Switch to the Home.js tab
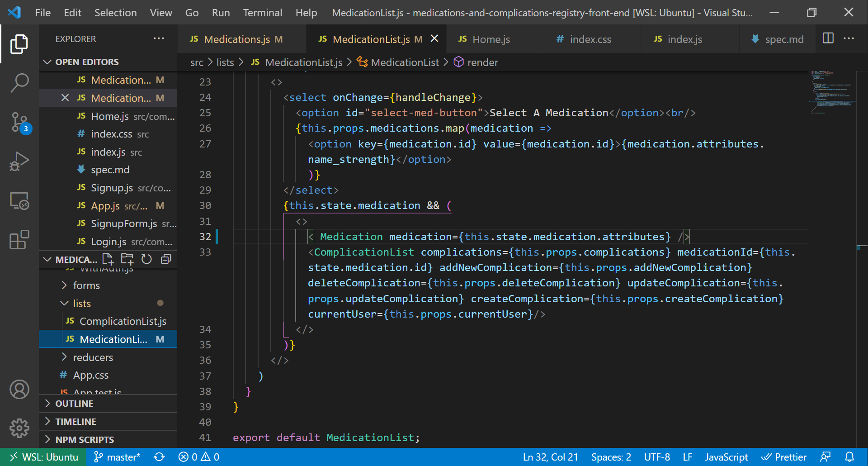868x466 pixels. pos(491,39)
